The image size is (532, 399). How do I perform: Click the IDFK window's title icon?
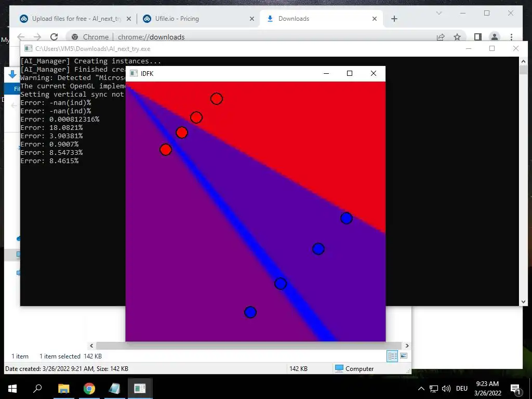coord(134,73)
